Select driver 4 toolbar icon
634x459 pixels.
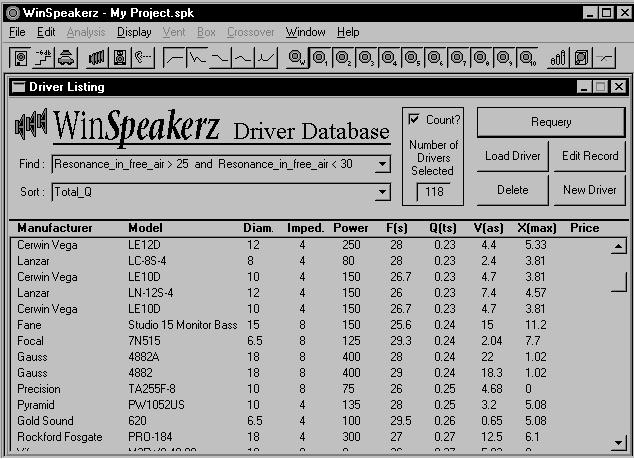tap(389, 58)
